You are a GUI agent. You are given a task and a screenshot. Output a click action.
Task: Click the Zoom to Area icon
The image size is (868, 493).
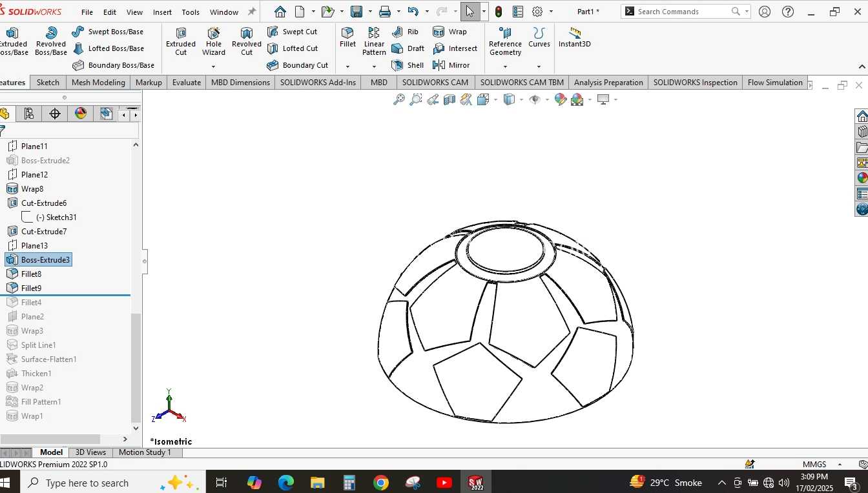coord(416,99)
